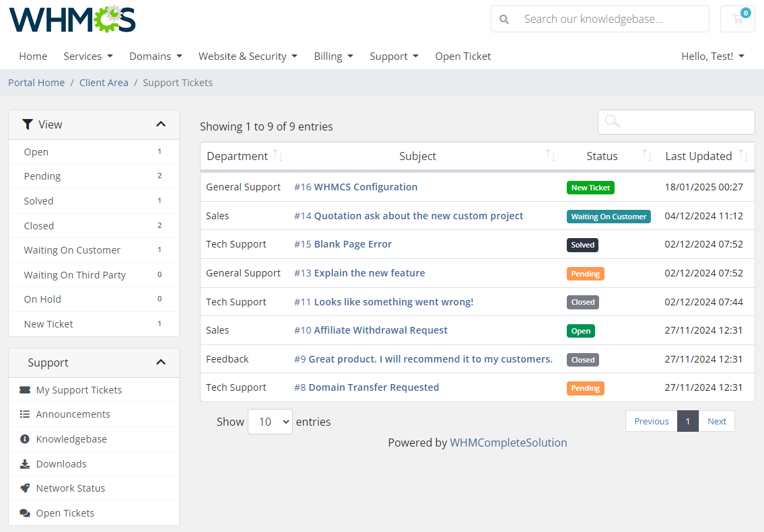The image size is (764, 532).
Task: Click the Downloads icon in Support panel
Action: (x=25, y=464)
